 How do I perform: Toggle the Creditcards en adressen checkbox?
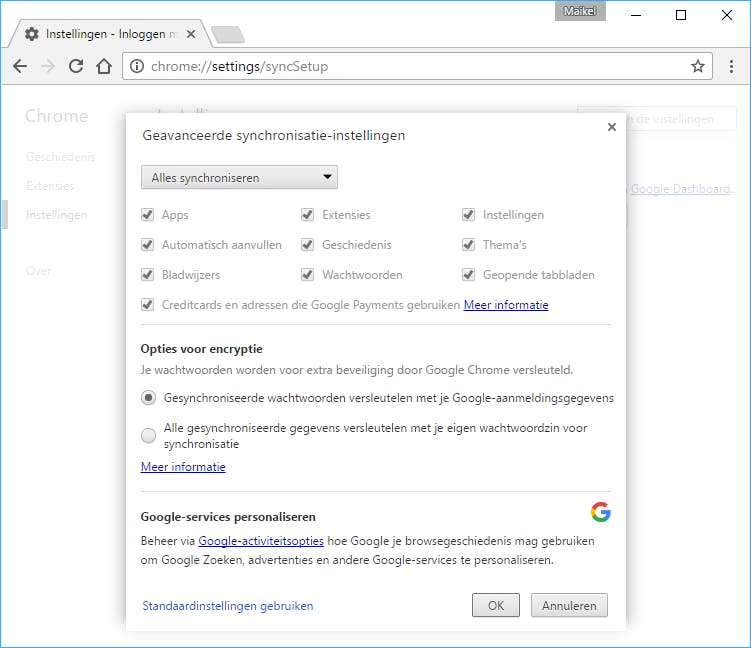[148, 305]
